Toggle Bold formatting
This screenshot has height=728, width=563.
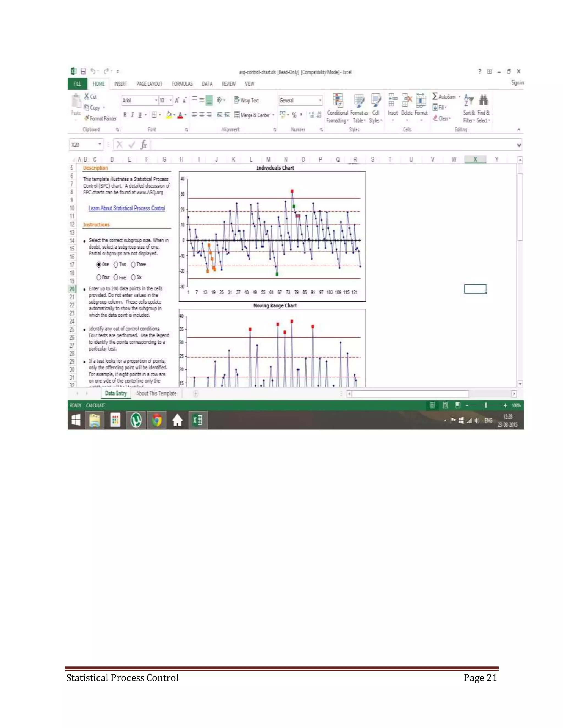click(125, 115)
